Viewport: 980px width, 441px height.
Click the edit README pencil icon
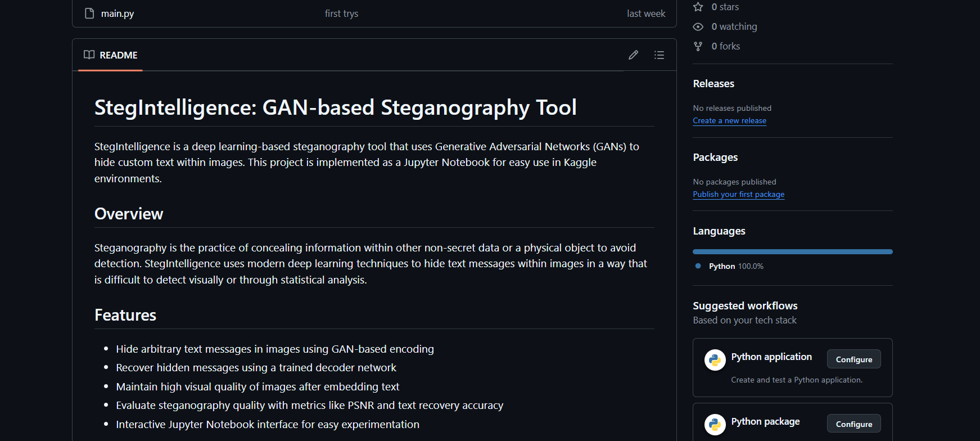click(x=633, y=55)
